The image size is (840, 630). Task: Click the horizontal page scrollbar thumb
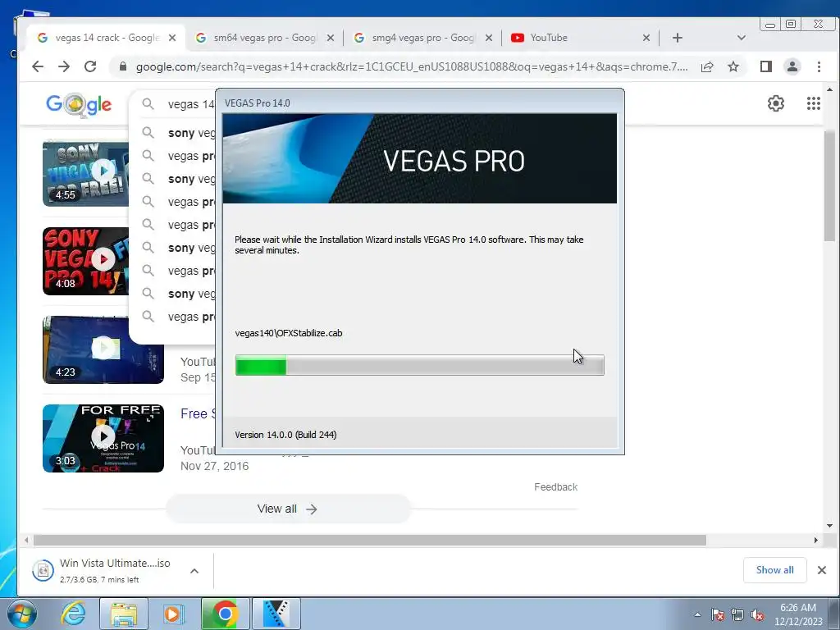[370, 540]
